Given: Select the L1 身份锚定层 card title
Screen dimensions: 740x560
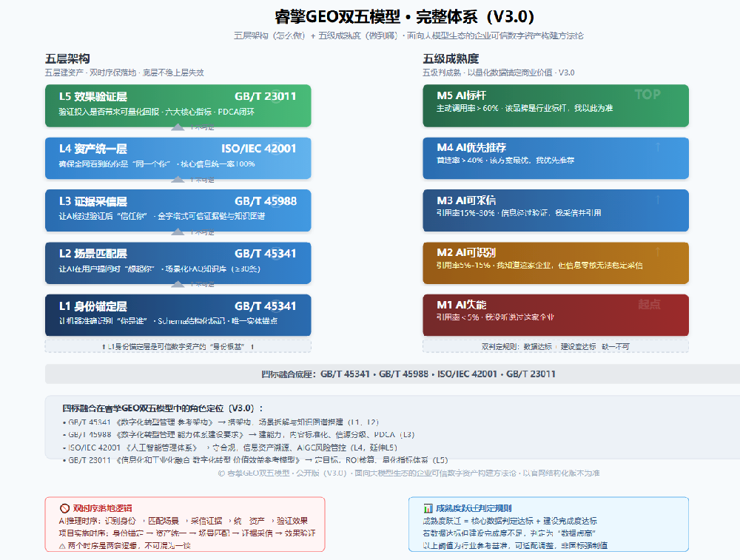Looking at the screenshot, I should (93, 306).
